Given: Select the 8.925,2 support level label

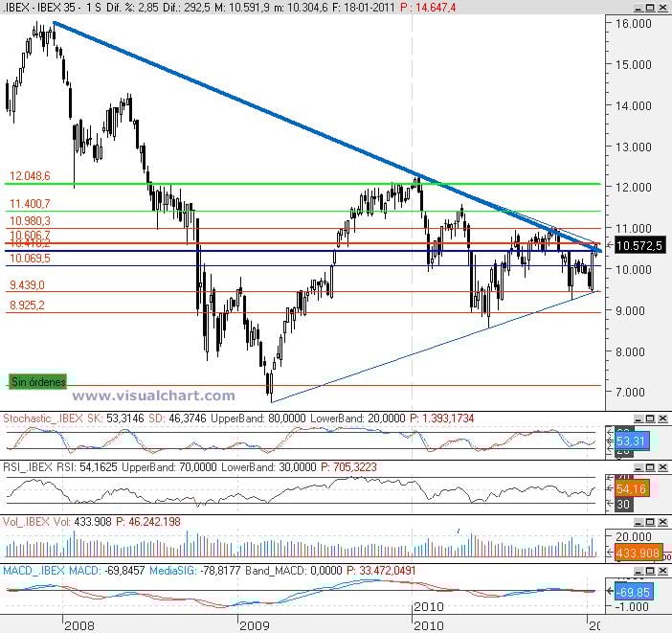Looking at the screenshot, I should tap(27, 305).
